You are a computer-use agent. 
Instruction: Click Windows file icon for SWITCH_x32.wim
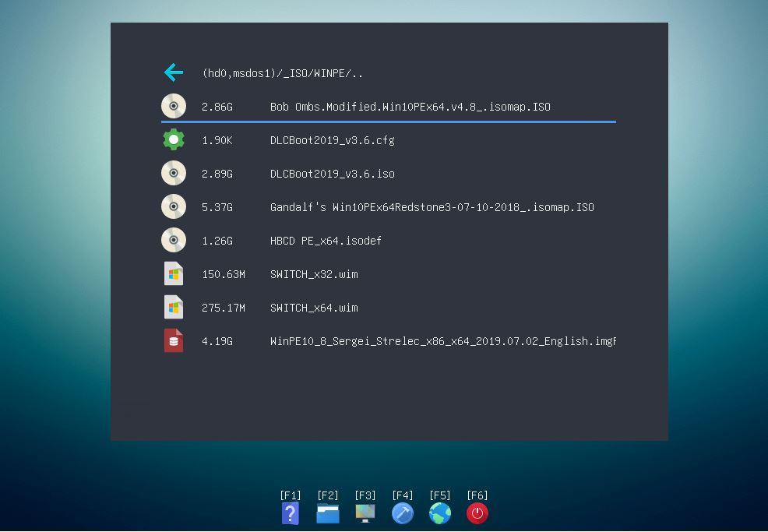(x=174, y=273)
